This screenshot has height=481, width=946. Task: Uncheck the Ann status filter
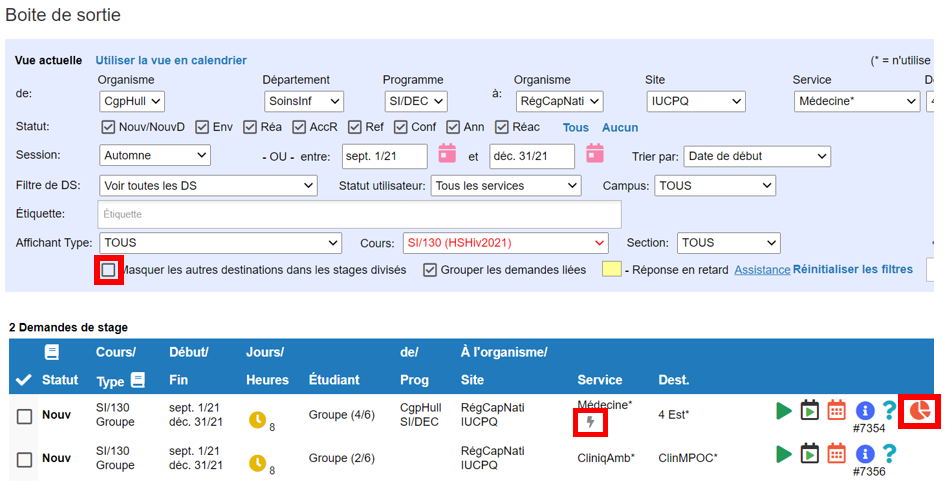(453, 127)
